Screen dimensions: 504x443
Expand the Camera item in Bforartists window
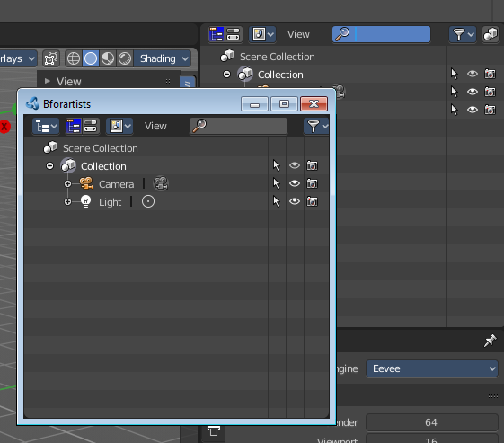point(67,184)
